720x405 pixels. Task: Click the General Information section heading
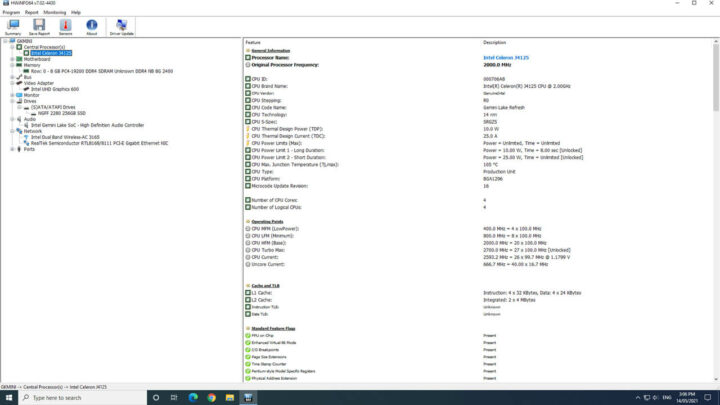[270, 51]
